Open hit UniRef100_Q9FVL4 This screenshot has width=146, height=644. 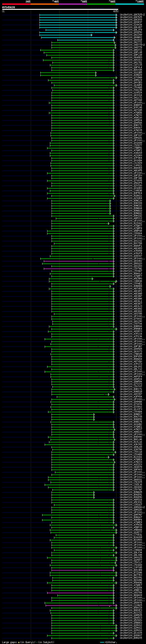131,67
